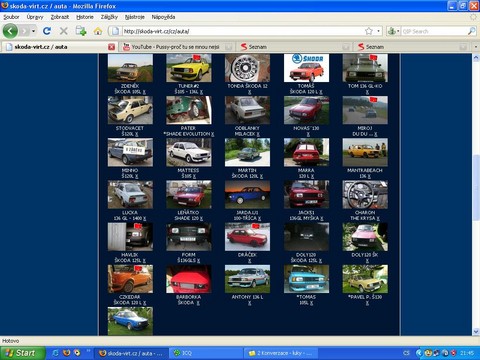Screen dimensions: 480x360
Task: Go to the Home page icon
Action: [x=98, y=31]
